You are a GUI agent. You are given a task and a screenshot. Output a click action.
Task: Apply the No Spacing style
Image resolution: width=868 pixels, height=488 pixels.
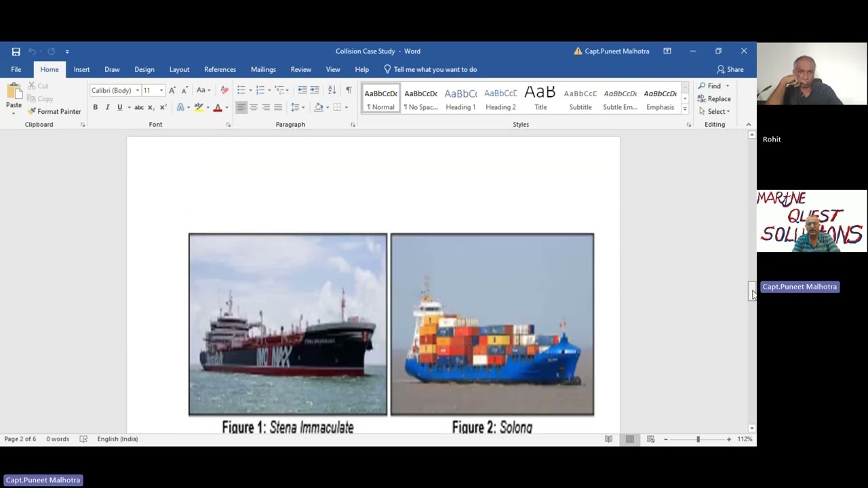[x=420, y=99]
